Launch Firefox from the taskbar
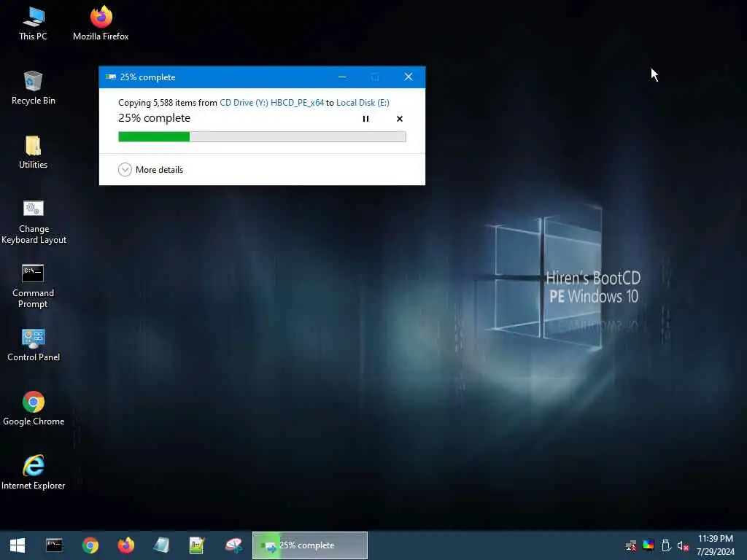Screen dimensions: 747x560 [x=125, y=545]
